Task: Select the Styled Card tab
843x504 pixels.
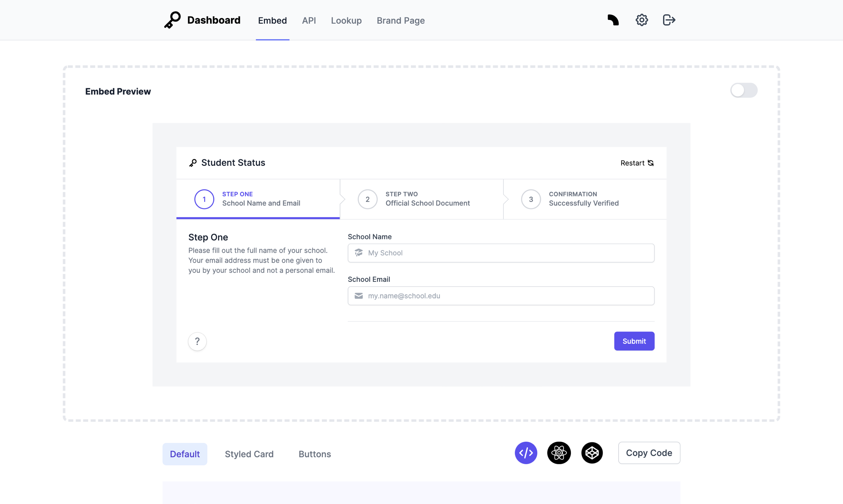Action: coord(249,454)
